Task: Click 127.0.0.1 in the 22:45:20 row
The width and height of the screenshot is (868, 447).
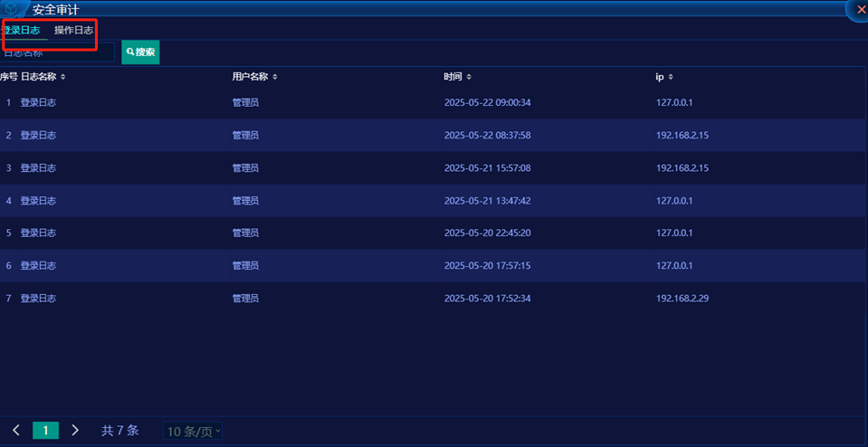Action: click(x=675, y=233)
